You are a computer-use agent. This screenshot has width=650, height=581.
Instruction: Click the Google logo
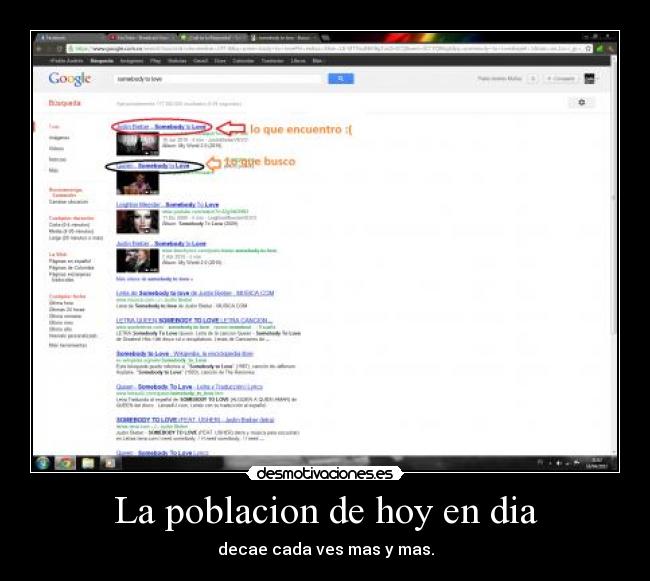click(70, 78)
